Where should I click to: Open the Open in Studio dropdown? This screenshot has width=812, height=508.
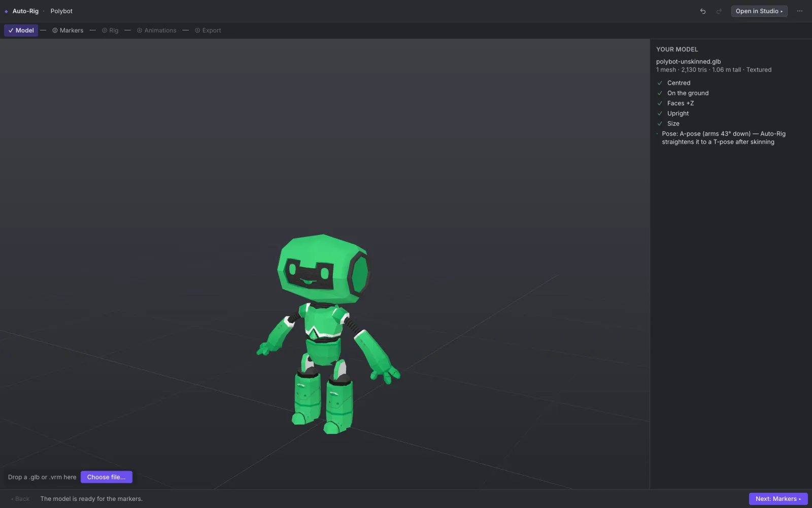tap(759, 11)
